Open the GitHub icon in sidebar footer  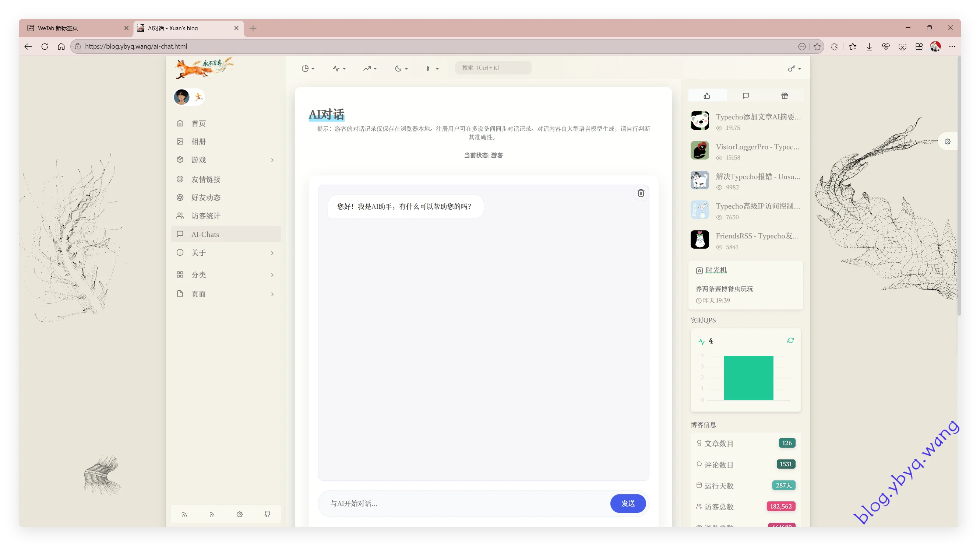pyautogui.click(x=267, y=514)
